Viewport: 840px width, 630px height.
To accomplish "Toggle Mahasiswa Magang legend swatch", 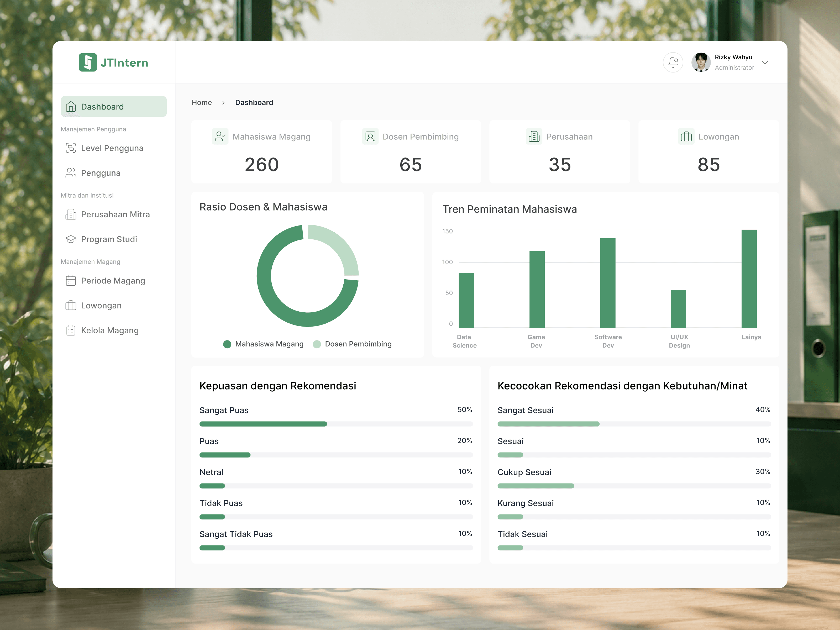I will (227, 344).
